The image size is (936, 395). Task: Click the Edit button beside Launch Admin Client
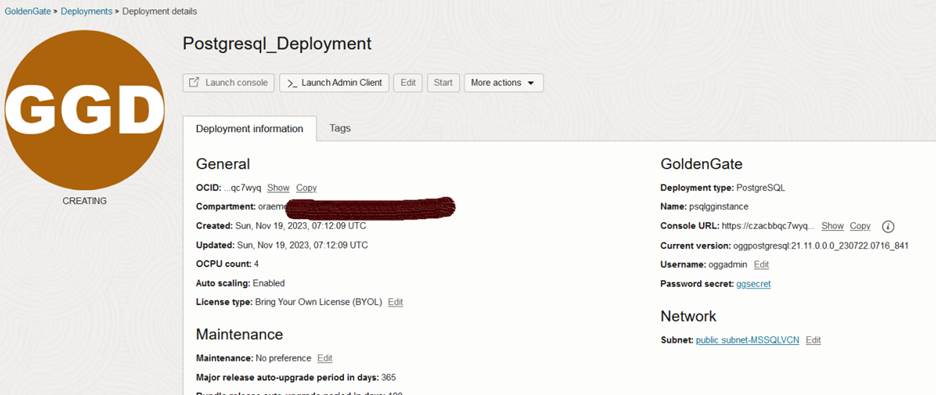pyautogui.click(x=408, y=83)
